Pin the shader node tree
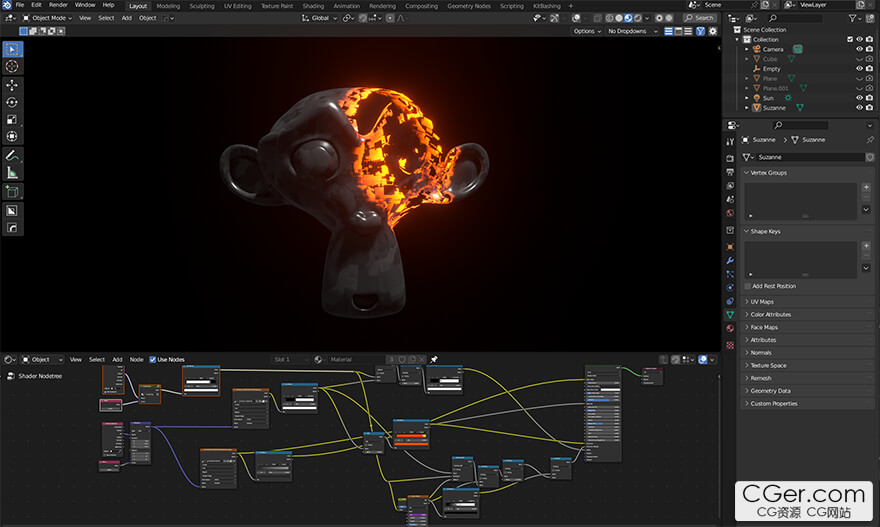The width and height of the screenshot is (880, 527). pyautogui.click(x=434, y=359)
